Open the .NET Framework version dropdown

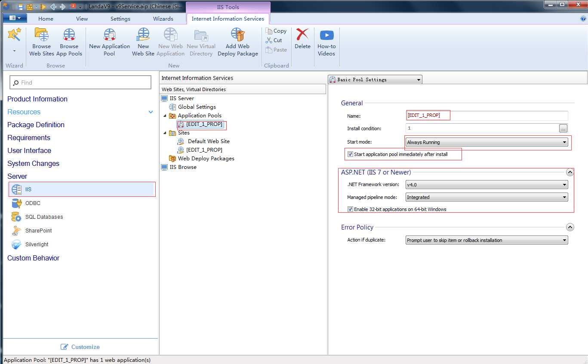[486, 185]
